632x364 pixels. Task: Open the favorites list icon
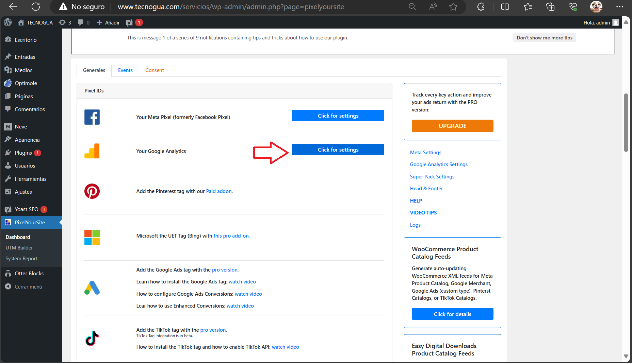point(528,6)
